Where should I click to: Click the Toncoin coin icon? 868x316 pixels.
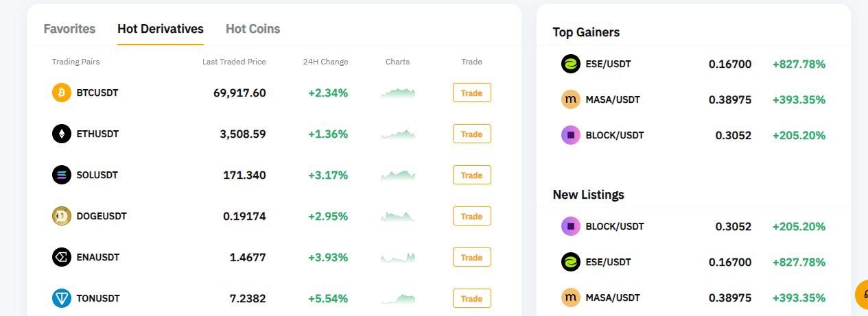tap(62, 298)
